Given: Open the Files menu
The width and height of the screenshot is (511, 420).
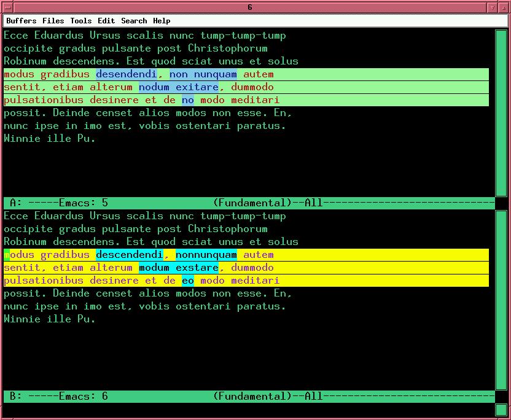Looking at the screenshot, I should (x=53, y=21).
